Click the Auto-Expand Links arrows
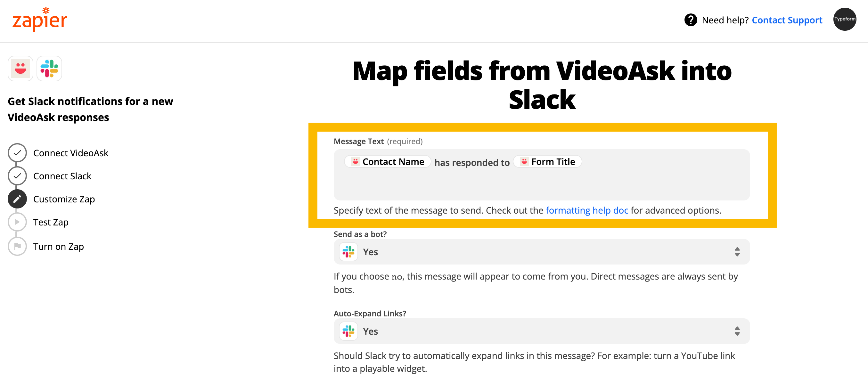 pos(737,331)
